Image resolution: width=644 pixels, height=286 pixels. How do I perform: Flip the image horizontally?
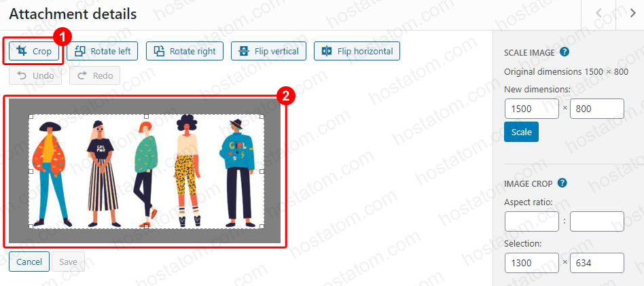coord(357,52)
